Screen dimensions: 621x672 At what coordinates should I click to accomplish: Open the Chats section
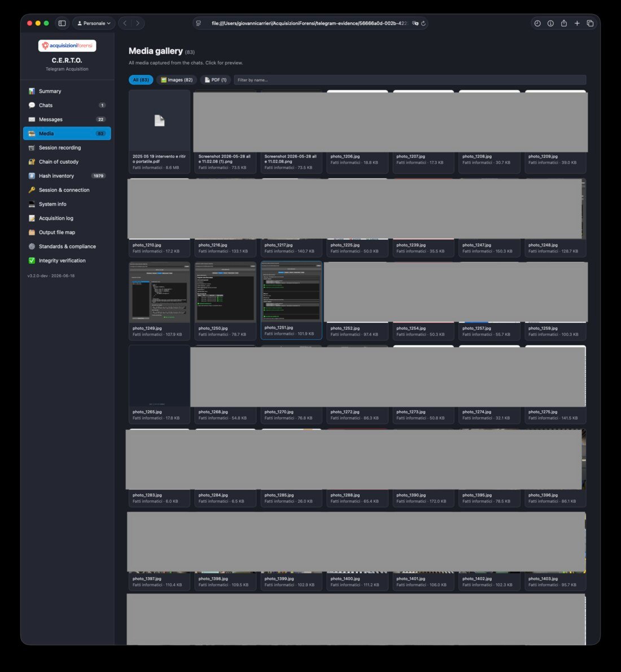(67, 106)
